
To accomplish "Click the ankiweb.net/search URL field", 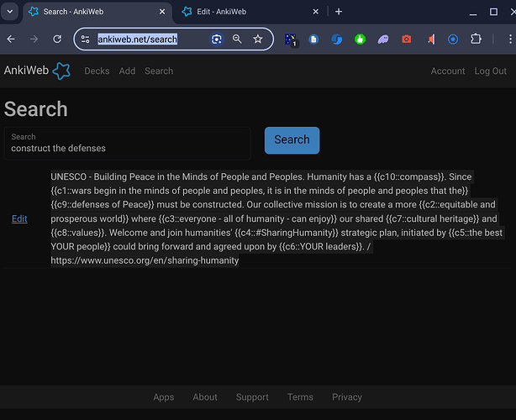I will point(137,39).
